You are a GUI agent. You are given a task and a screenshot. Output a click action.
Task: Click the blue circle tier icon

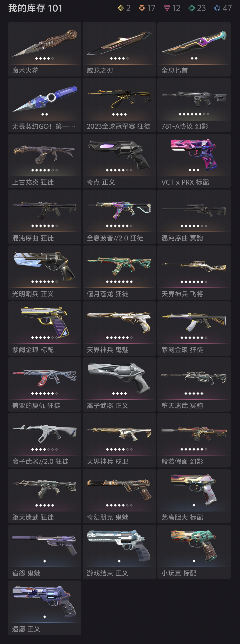pyautogui.click(x=217, y=8)
